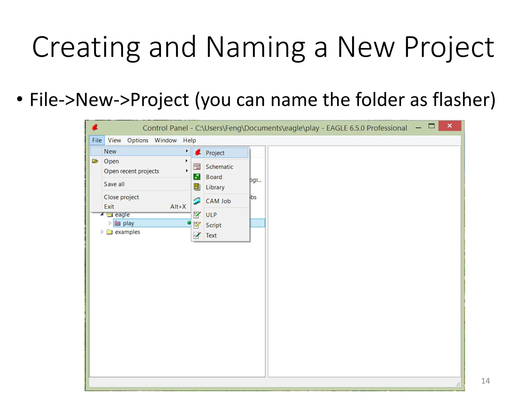
Task: Click the Project icon in New submenu
Action: coord(198,152)
